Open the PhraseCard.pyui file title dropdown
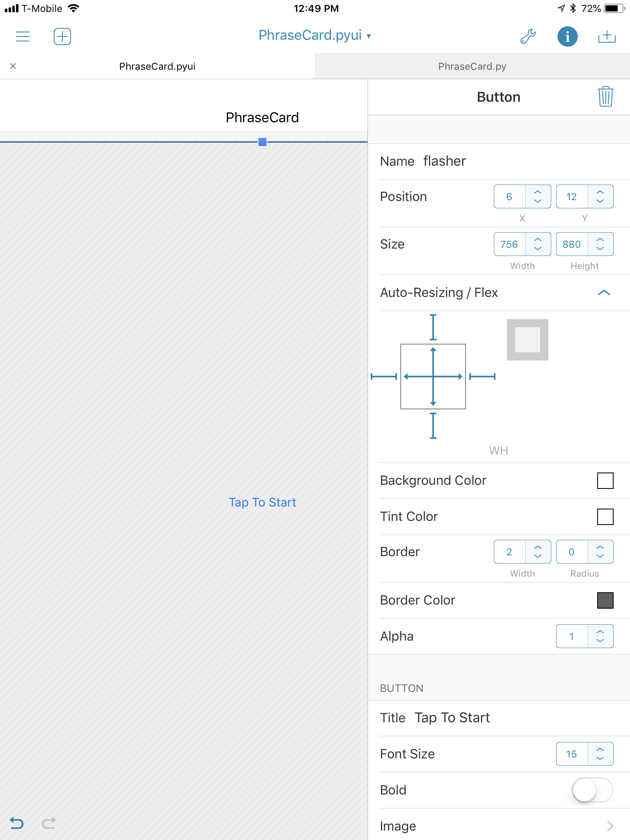 click(x=315, y=36)
